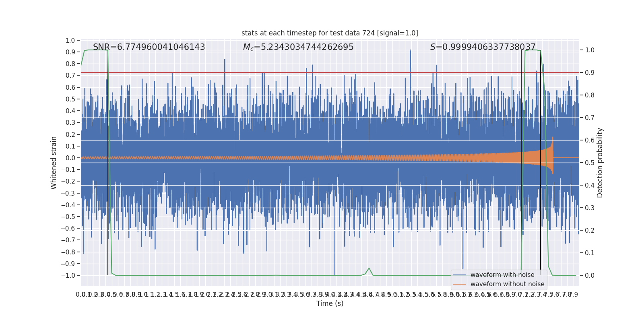Viewport: 644px width, 322px height.
Task: Click the orange waveform's merger peak
Action: [553, 138]
